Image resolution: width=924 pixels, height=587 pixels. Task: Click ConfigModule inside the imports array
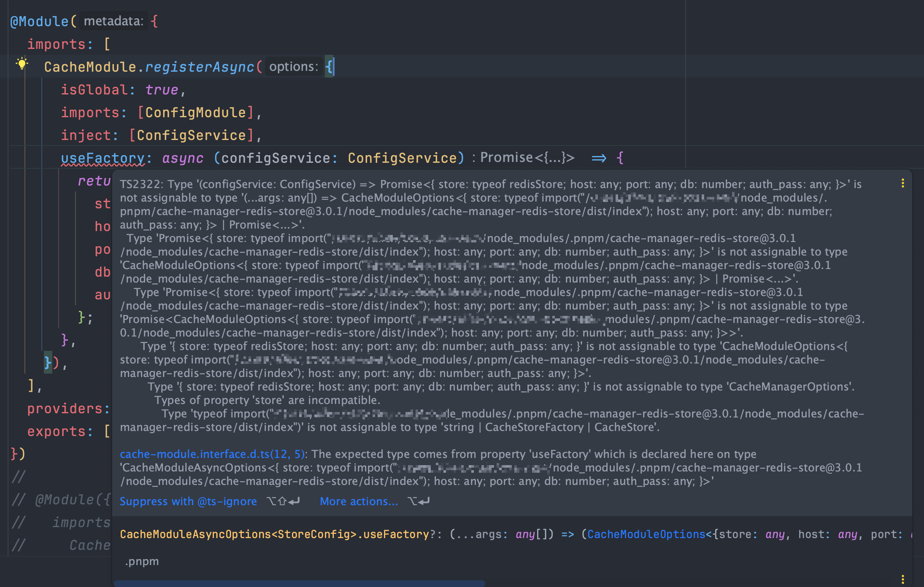[x=196, y=113]
